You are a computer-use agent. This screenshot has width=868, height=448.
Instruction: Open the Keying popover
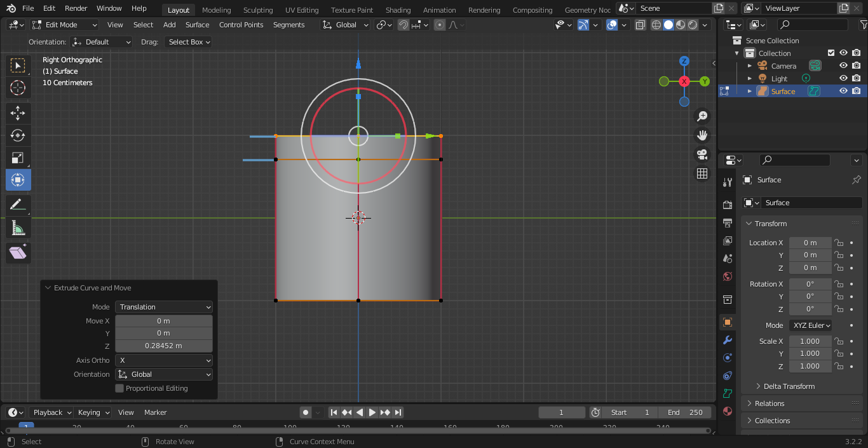click(x=93, y=412)
